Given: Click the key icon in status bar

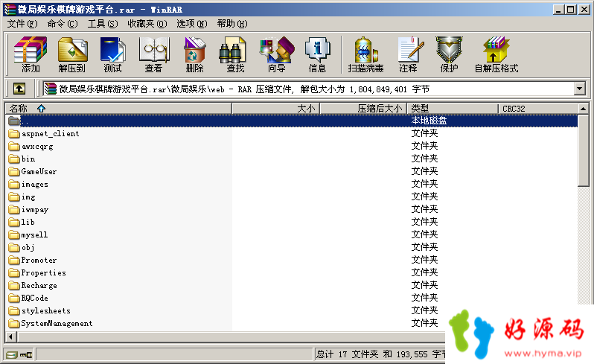Looking at the screenshot, I should pos(26,354).
